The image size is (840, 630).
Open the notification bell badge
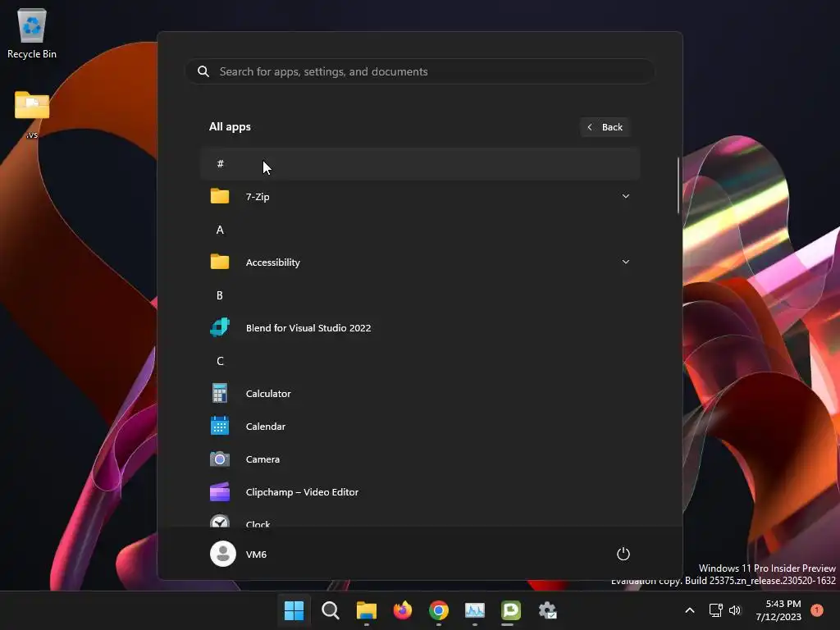[x=817, y=610]
